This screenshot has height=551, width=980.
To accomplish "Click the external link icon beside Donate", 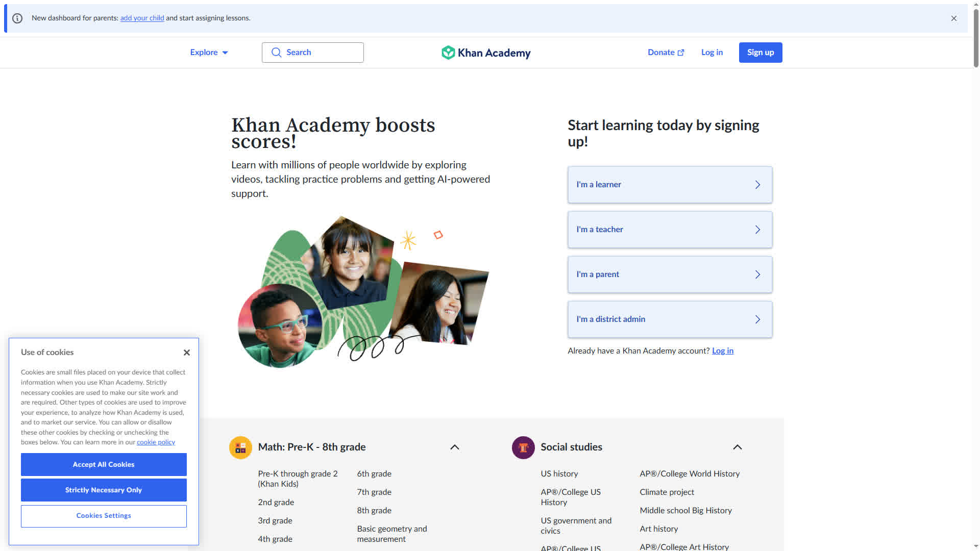I will click(681, 53).
